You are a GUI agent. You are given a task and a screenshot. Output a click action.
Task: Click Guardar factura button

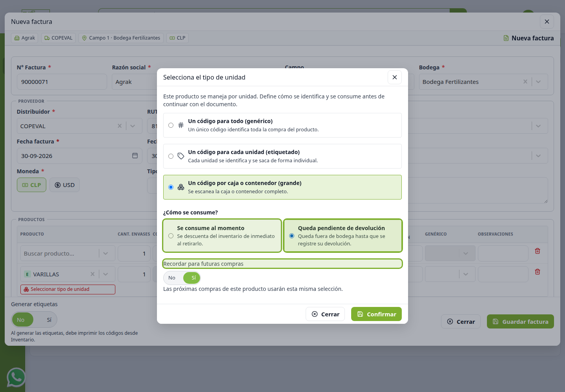[x=520, y=321]
